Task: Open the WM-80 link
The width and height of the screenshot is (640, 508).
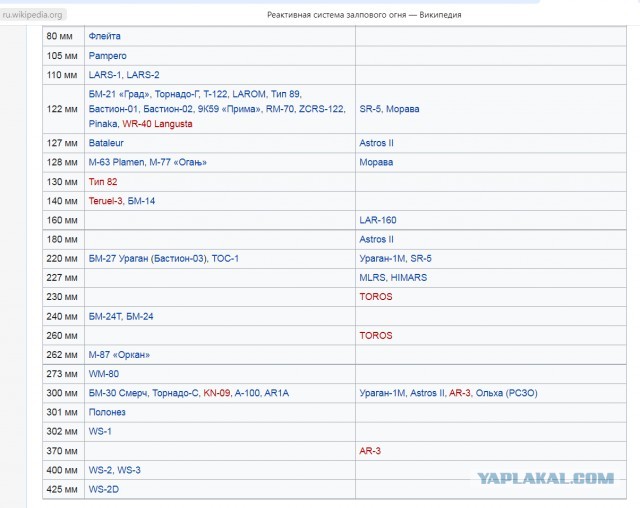Action: [104, 374]
